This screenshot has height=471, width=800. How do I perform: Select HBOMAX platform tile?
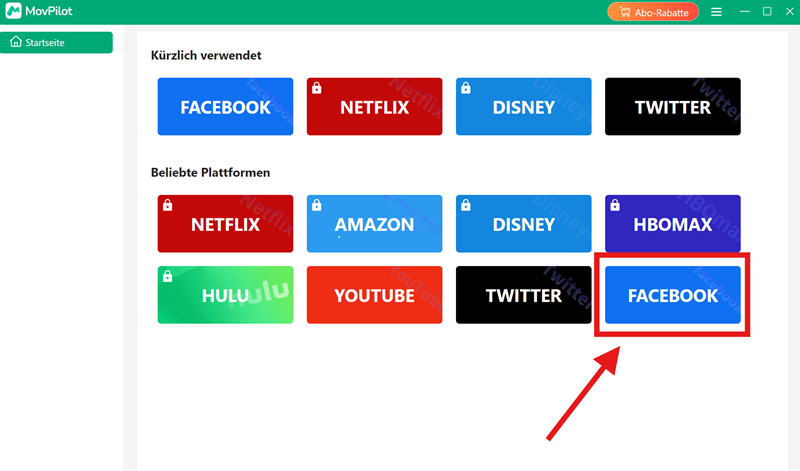[672, 224]
